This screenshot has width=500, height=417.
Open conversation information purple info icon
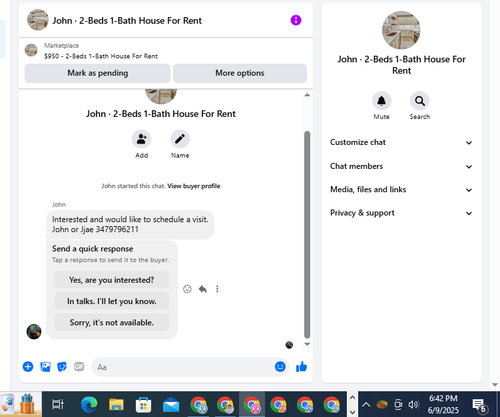click(296, 20)
